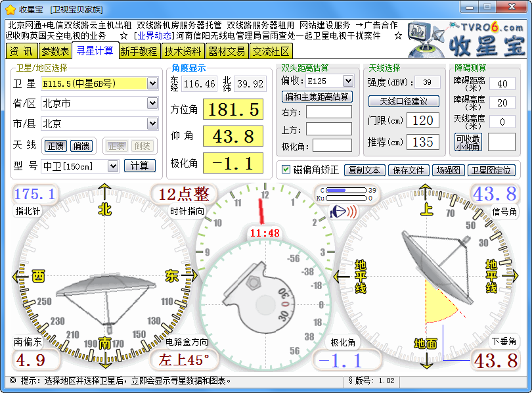Image resolution: width=532 pixels, height=393 pixels.
Task: Select the 正馈 antenna type toggle
Action: point(56,147)
